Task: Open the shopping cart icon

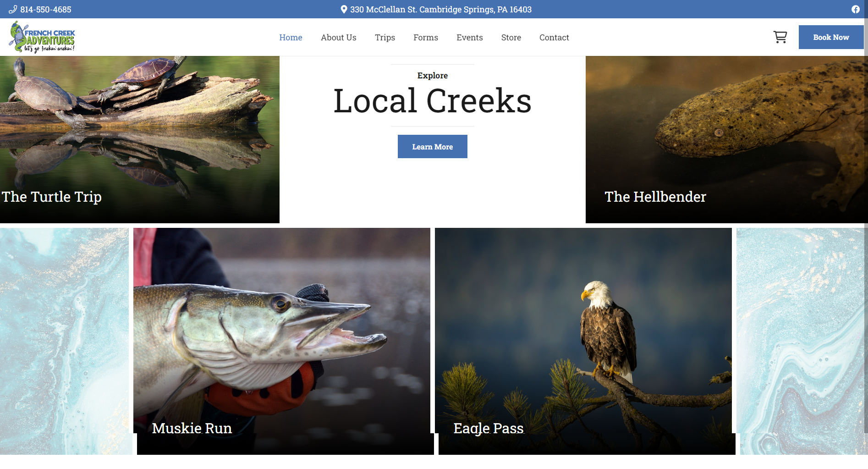Action: click(780, 37)
